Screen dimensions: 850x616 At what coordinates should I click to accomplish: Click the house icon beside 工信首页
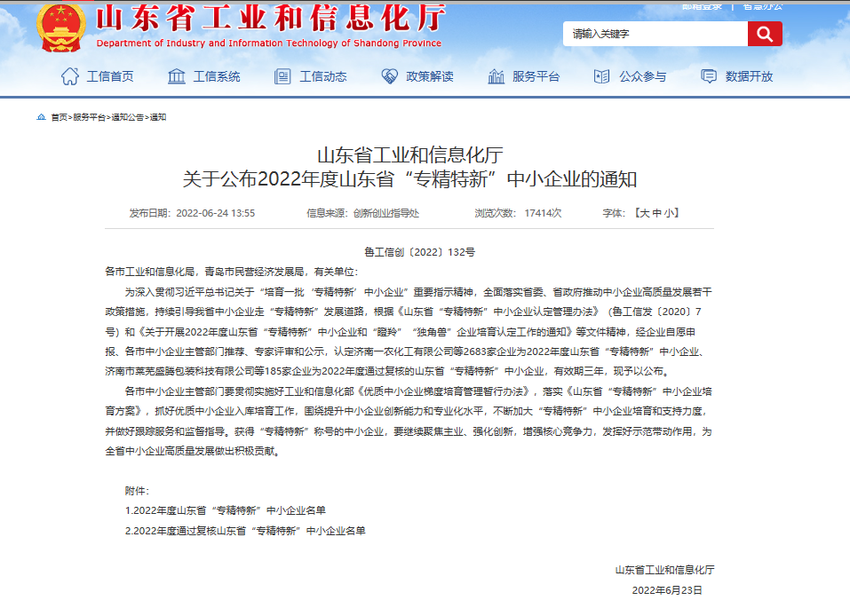(x=70, y=76)
